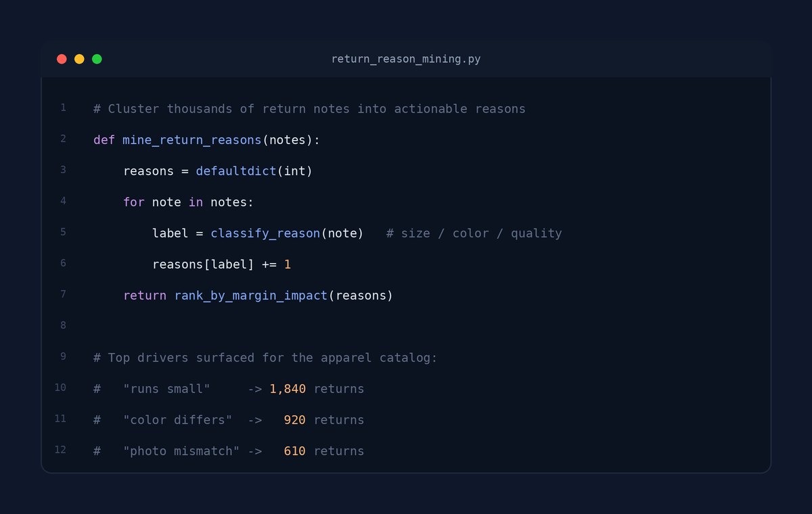Click line number 8 in the gutter
The width and height of the screenshot is (812, 514).
pos(63,325)
